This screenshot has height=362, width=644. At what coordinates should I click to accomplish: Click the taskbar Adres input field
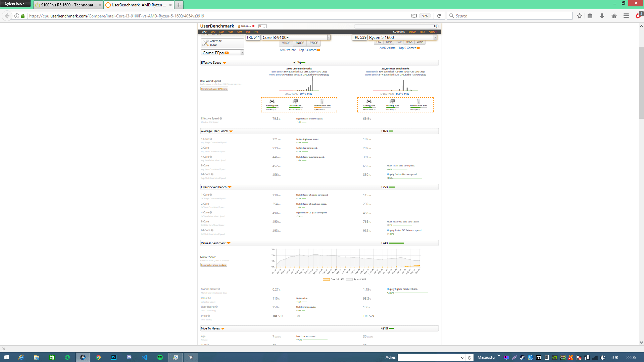click(x=429, y=358)
